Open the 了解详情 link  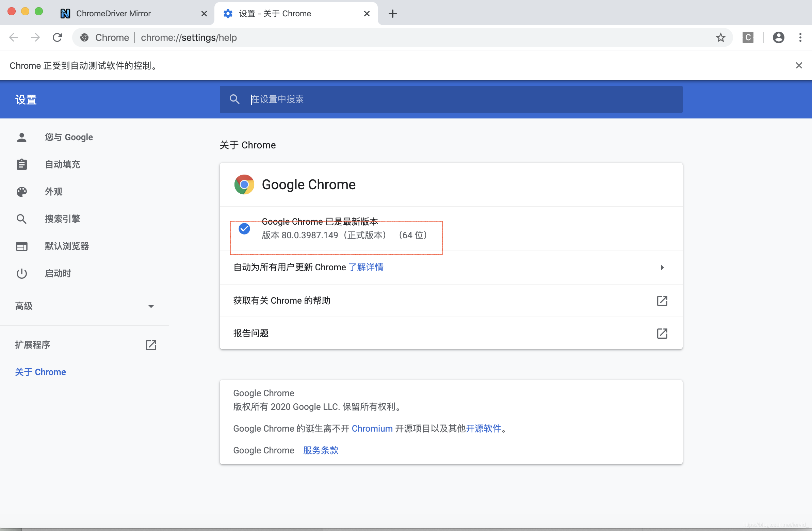tap(367, 267)
